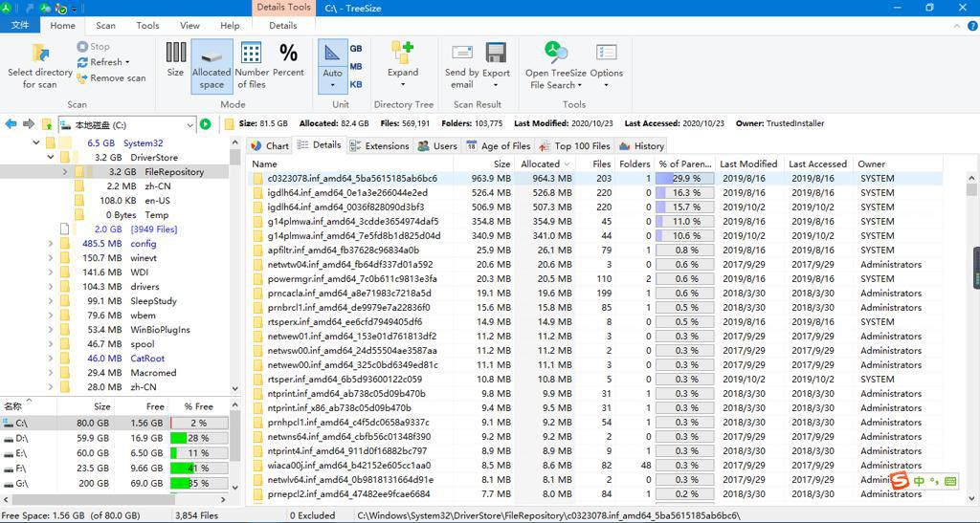The width and height of the screenshot is (980, 523).
Task: Open the History tab
Action: [x=641, y=145]
